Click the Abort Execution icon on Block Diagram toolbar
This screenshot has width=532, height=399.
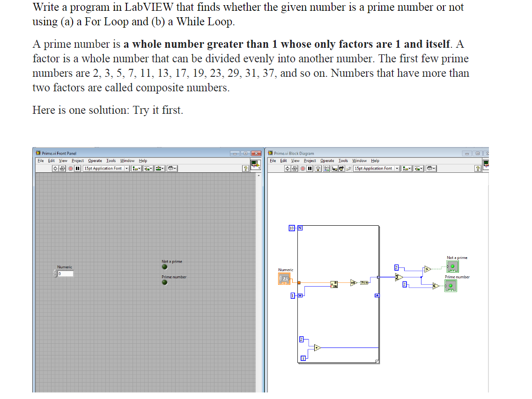303,169
